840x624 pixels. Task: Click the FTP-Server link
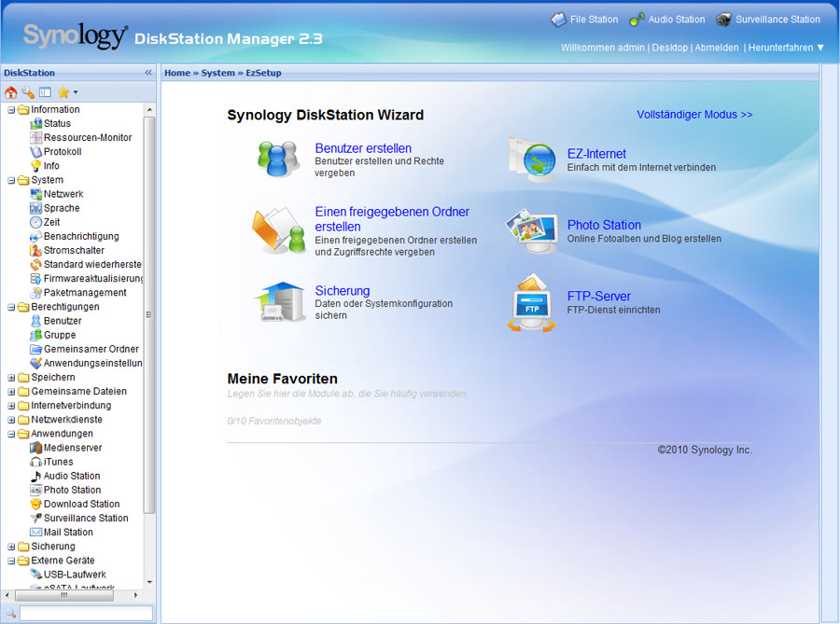pos(598,296)
